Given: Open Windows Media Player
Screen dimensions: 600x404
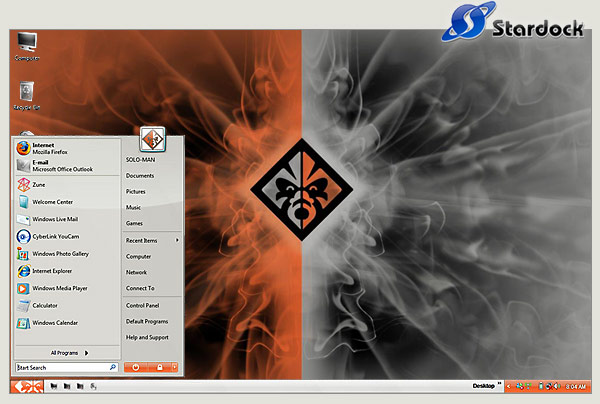Looking at the screenshot, I should point(56,288).
